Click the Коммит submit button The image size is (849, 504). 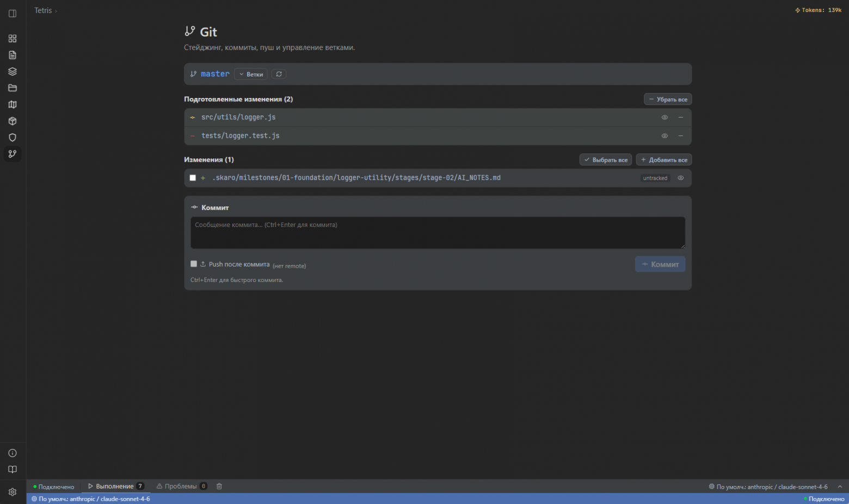pyautogui.click(x=660, y=265)
